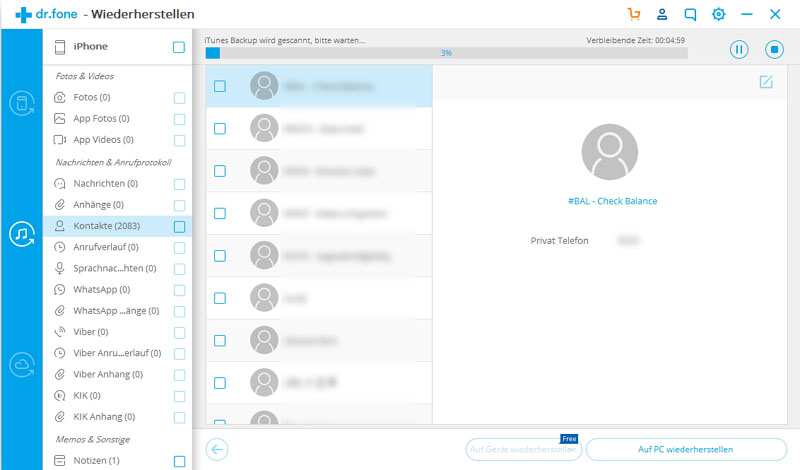Open KIK Anhang (0) category
This screenshot has height=470, width=800.
point(117,416)
